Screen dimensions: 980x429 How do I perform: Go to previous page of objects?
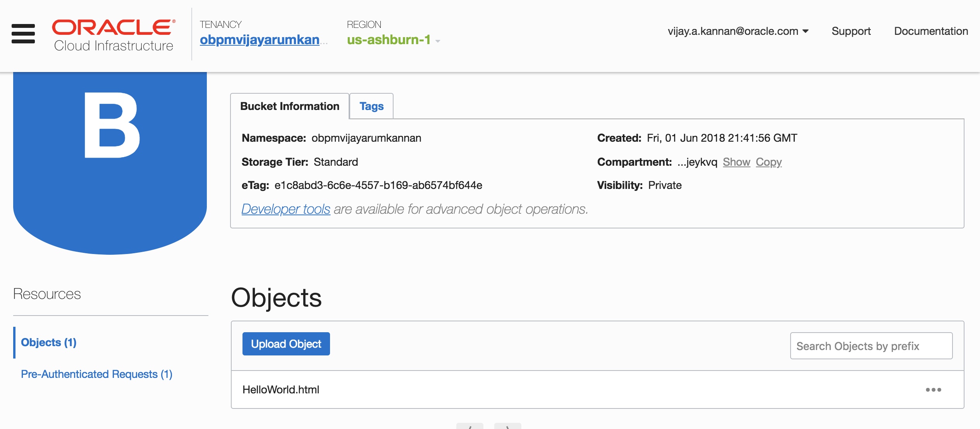coord(469,426)
